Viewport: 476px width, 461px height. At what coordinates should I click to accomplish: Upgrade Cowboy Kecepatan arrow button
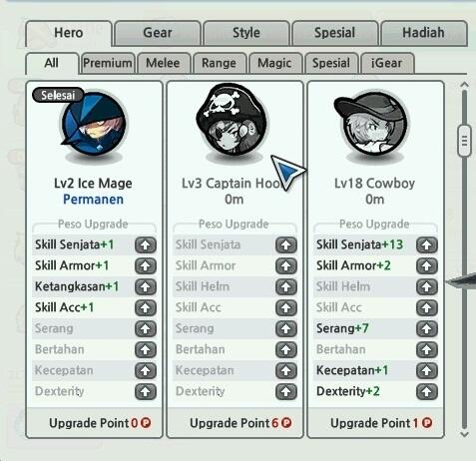pyautogui.click(x=427, y=371)
